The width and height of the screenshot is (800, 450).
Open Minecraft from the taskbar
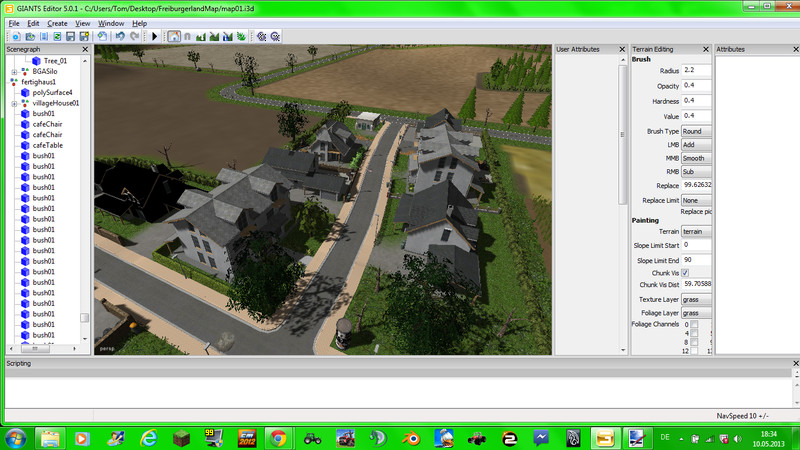point(182,439)
